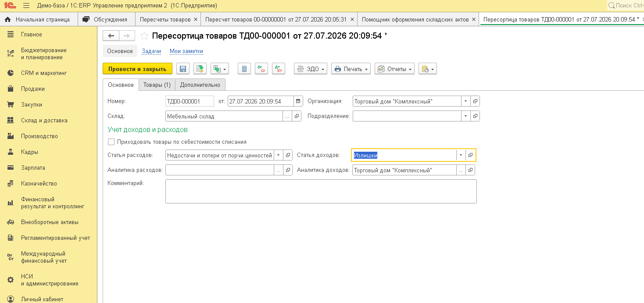
Task: Open the Аналитика доходов record form icon
Action: [470, 170]
